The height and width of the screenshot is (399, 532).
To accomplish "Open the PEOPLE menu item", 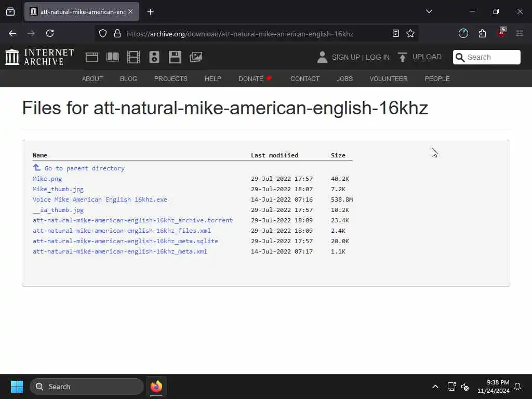I will [x=437, y=79].
